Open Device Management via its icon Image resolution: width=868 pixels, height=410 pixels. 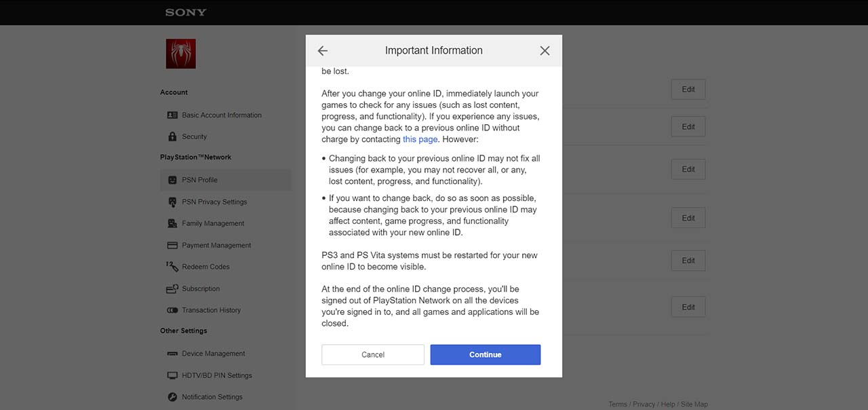[x=172, y=354]
